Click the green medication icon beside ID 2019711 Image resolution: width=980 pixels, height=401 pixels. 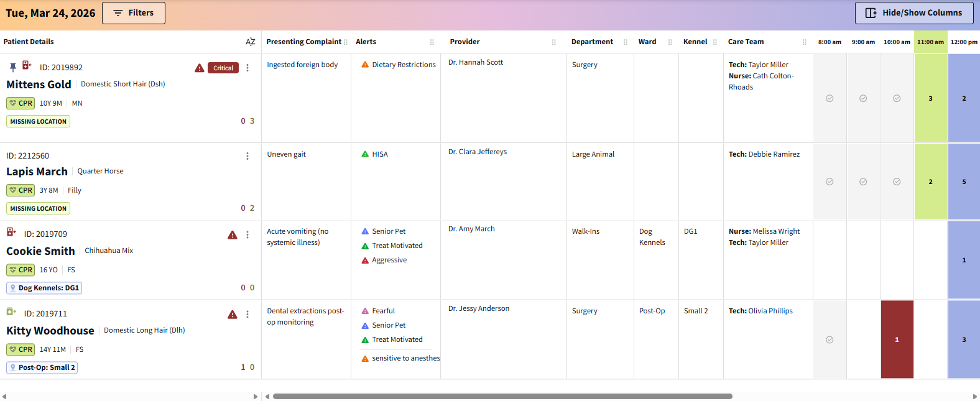[11, 312]
